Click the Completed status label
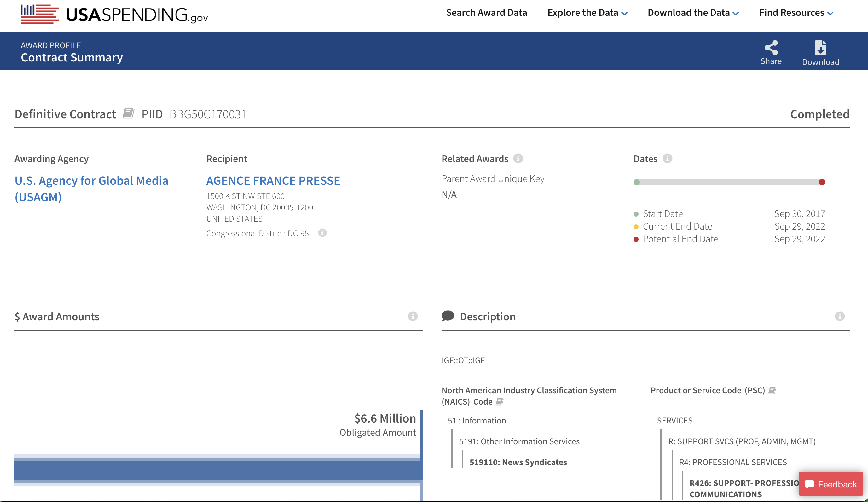 click(x=819, y=114)
